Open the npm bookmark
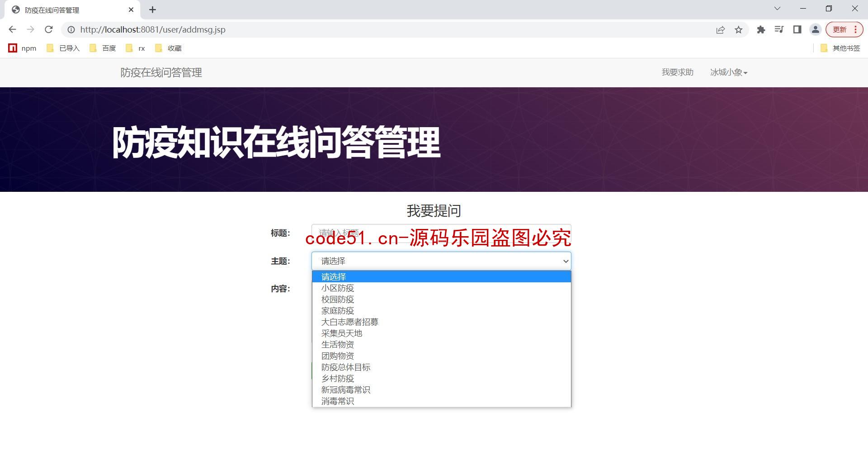The width and height of the screenshot is (868, 466). click(x=23, y=48)
